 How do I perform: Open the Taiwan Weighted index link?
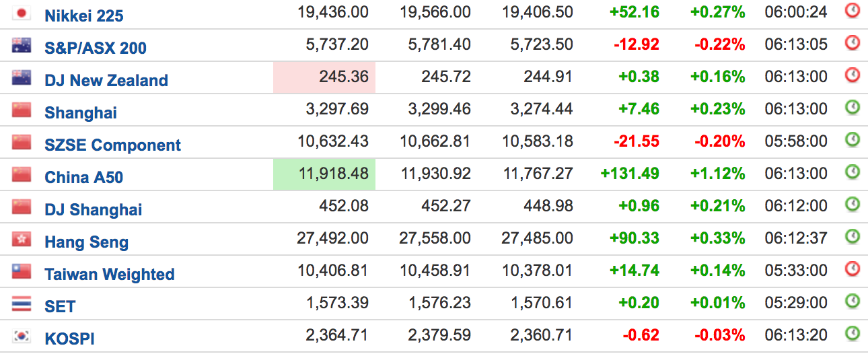coord(110,274)
